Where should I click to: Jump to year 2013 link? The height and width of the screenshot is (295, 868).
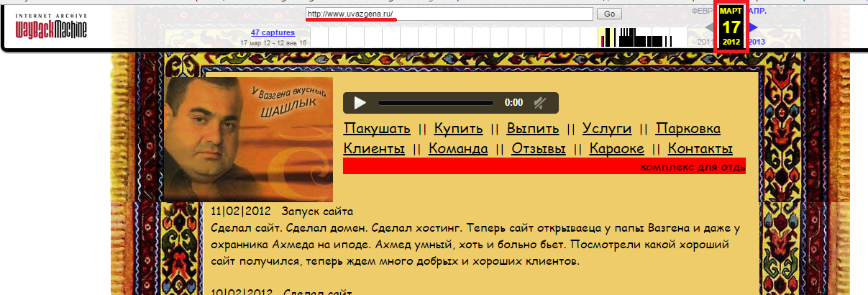[757, 42]
